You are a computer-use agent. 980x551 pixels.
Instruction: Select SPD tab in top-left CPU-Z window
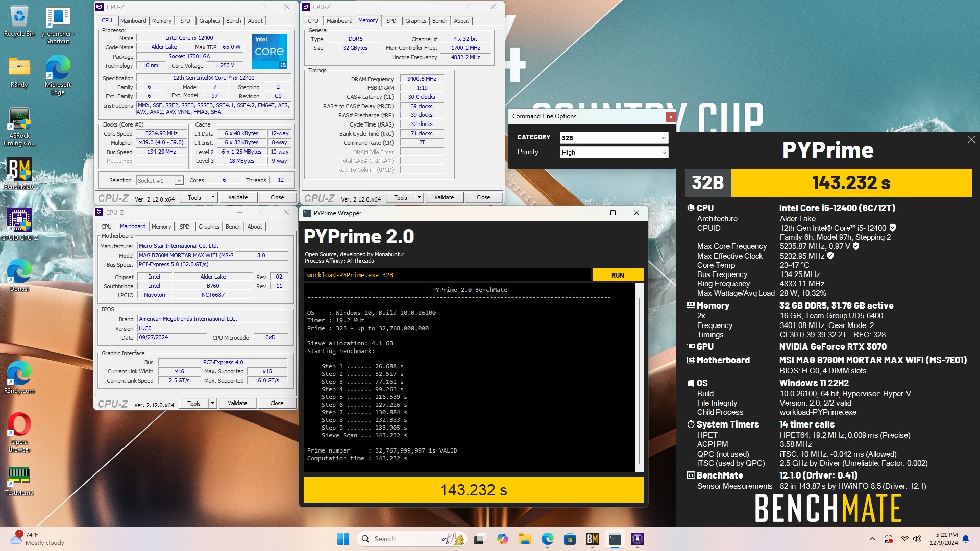(x=185, y=21)
